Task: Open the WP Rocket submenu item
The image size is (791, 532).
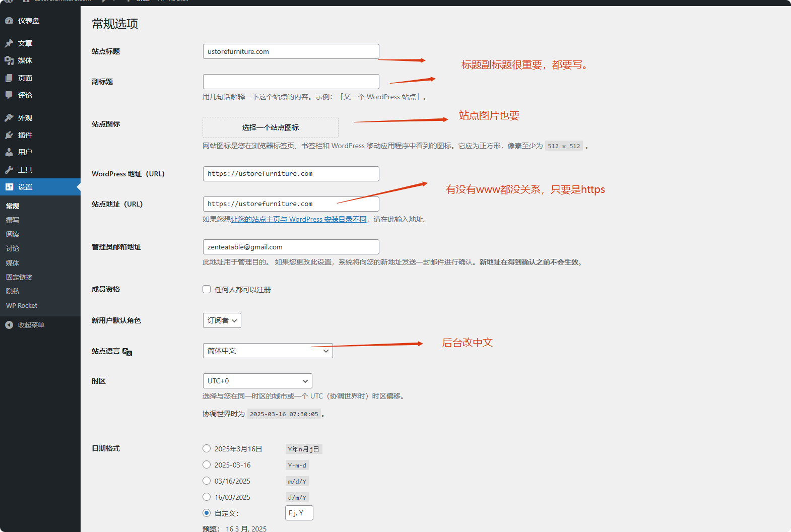Action: [22, 305]
